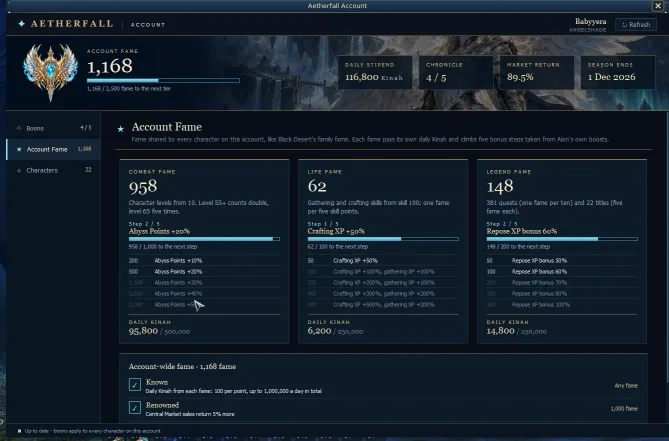Screen dimensions: 669x441
Task: Click the Abyss Points +20% step heading
Action: 159,232
